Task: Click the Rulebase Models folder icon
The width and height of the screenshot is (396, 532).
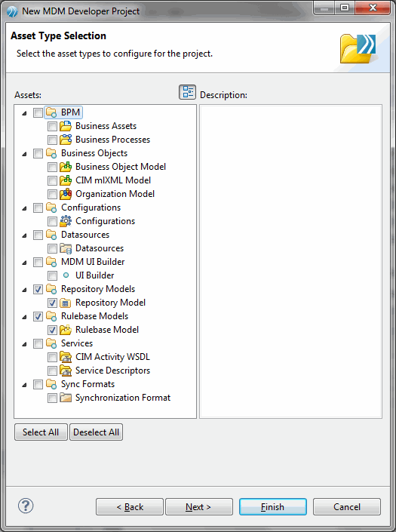Action: [51, 316]
